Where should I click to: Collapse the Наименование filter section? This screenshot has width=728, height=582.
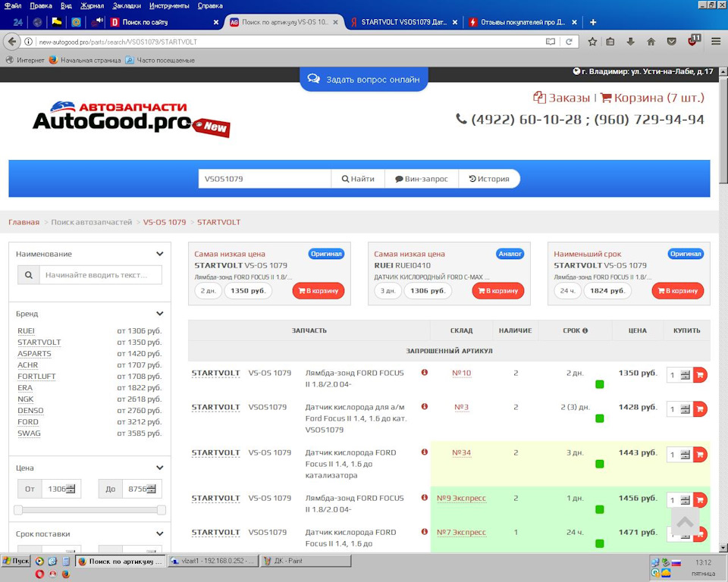pyautogui.click(x=160, y=254)
